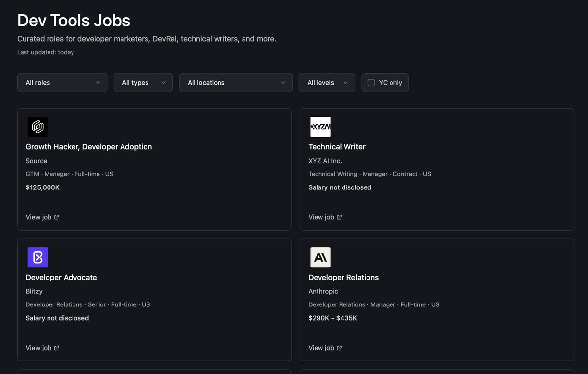Click the $125,000K salary text
Image resolution: width=588 pixels, height=374 pixels.
click(x=43, y=187)
